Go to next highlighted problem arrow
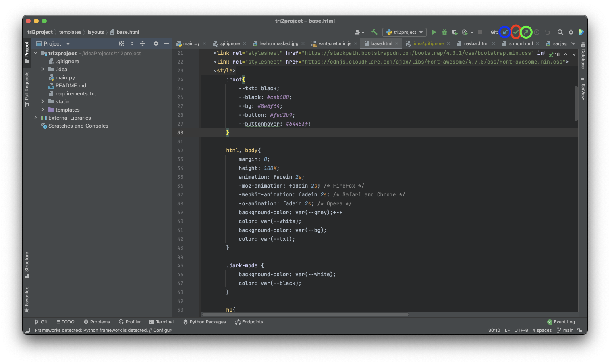This screenshot has height=364, width=610. pos(574,54)
